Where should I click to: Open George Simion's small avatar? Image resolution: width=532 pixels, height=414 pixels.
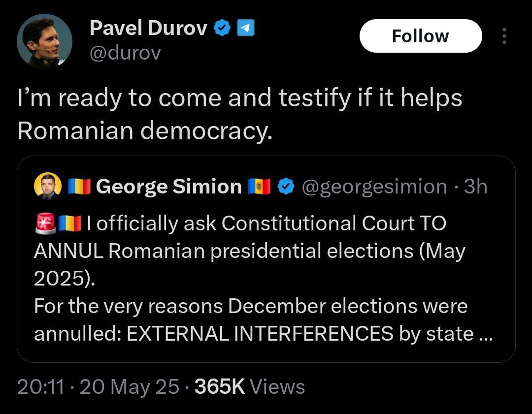(x=47, y=187)
